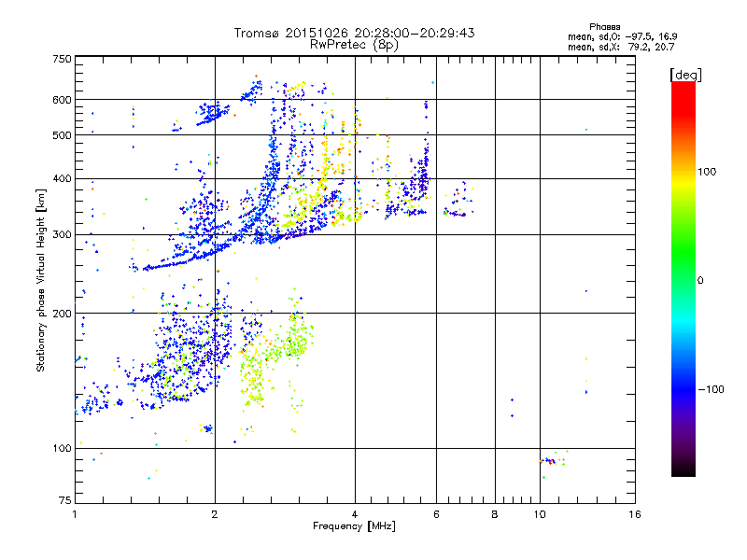Click the "Phases" heading text

[604, 27]
